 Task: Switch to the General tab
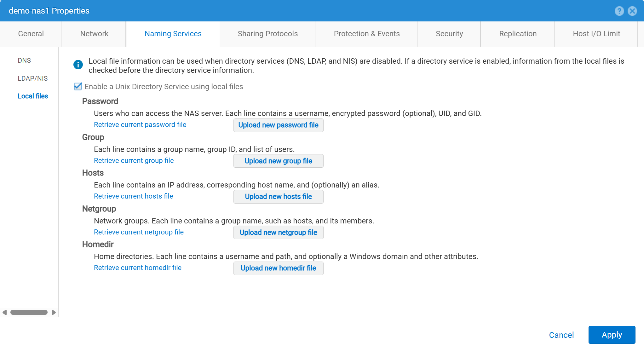pyautogui.click(x=31, y=34)
